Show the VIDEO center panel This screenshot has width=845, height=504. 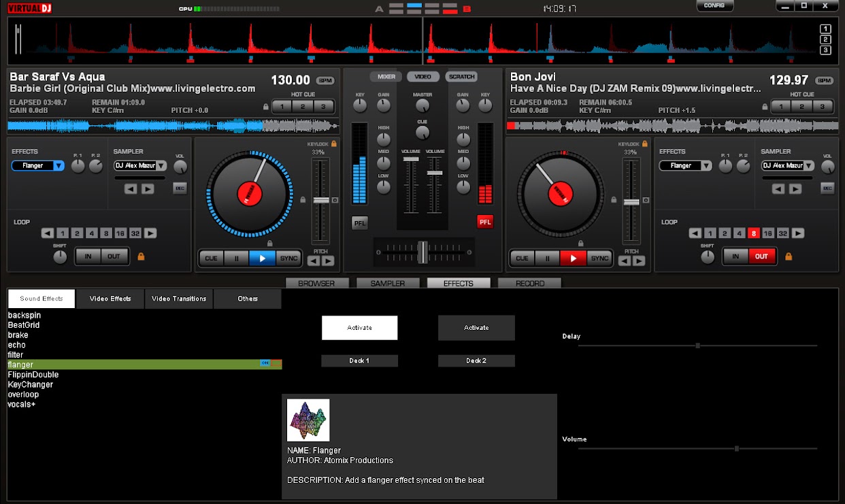(423, 77)
